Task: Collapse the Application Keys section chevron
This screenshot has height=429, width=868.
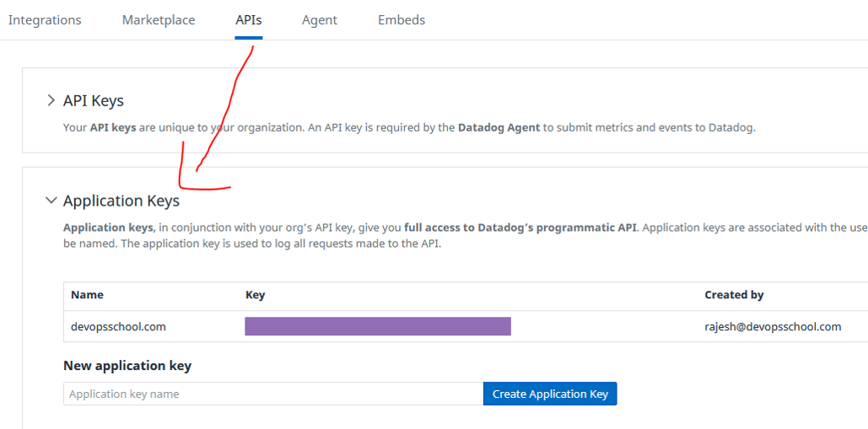Action: [x=51, y=201]
